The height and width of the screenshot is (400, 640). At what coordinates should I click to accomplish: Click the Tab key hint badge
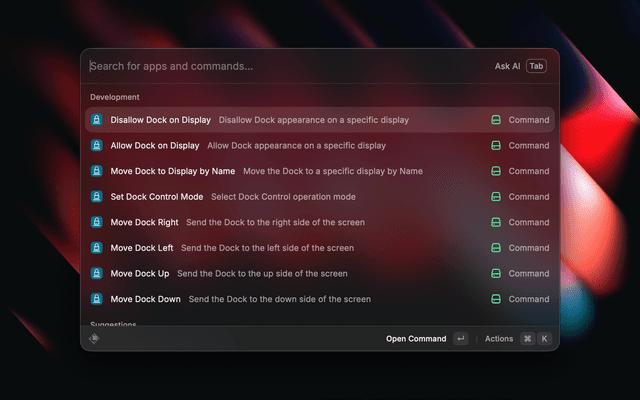click(537, 66)
